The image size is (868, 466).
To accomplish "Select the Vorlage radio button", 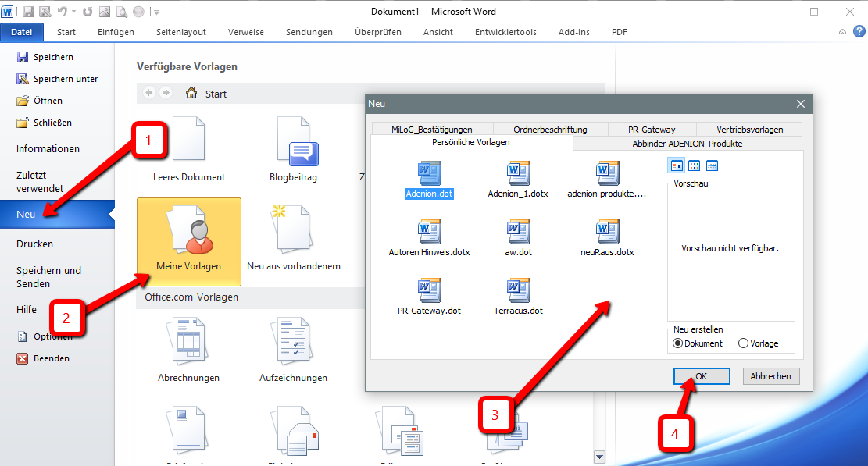I will tap(743, 343).
